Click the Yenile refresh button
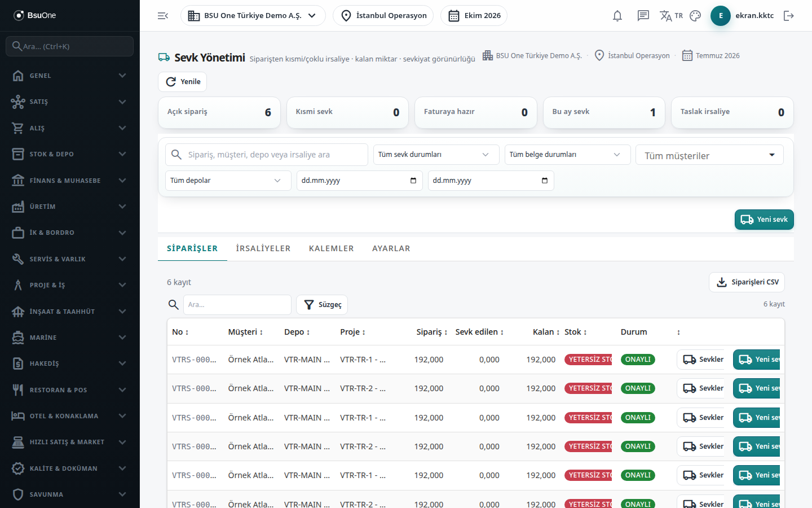812x508 pixels. 182,82
